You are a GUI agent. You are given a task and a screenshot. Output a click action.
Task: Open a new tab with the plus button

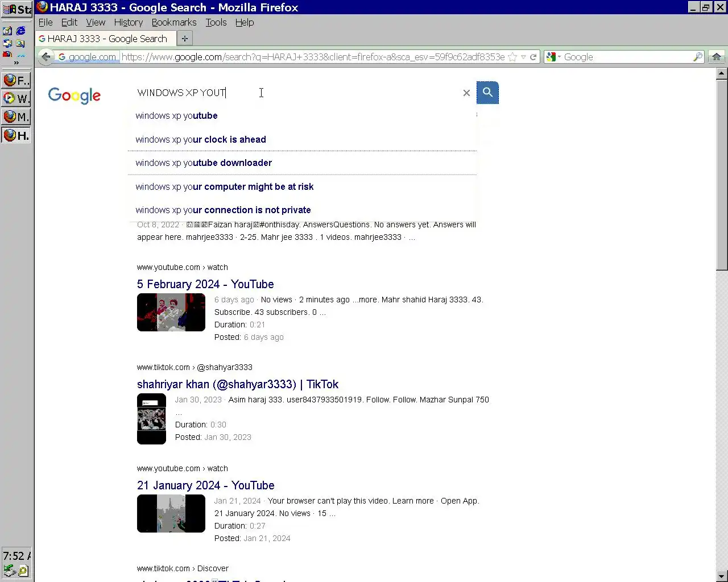[185, 39]
